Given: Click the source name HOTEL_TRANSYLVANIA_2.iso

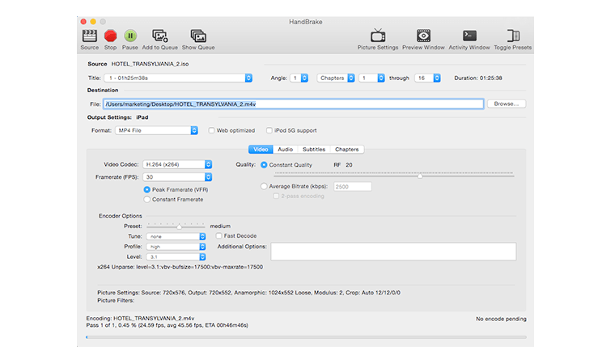Looking at the screenshot, I should click(x=150, y=64).
